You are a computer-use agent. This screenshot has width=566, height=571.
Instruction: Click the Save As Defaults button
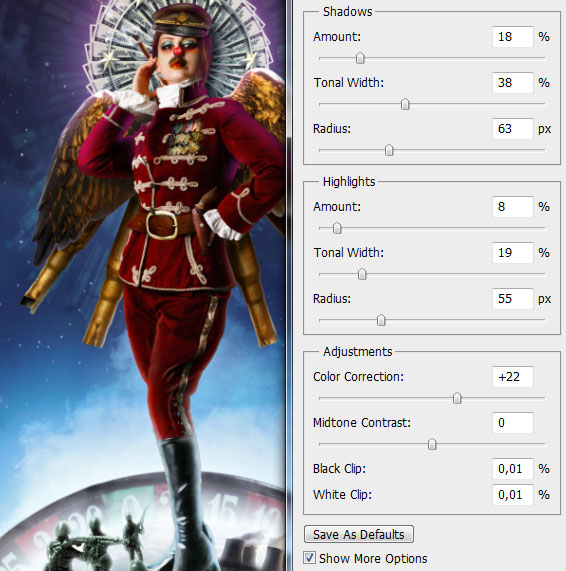pyautogui.click(x=359, y=534)
